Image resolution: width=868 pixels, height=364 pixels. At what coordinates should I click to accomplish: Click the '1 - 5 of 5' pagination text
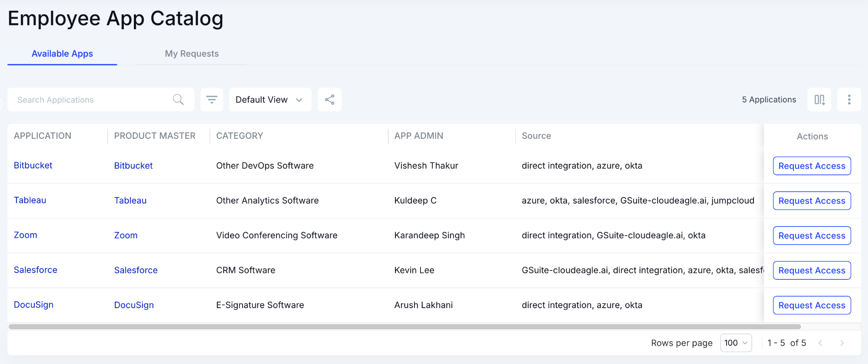click(787, 343)
